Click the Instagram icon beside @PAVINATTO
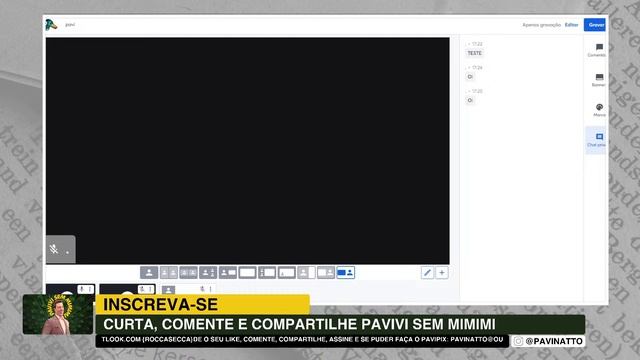Image resolution: width=640 pixels, height=360 pixels. (x=518, y=341)
